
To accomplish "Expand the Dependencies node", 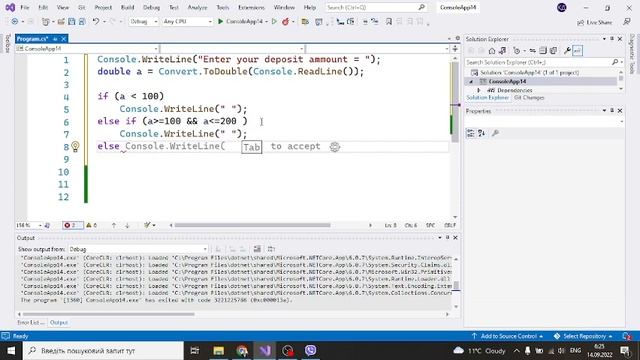I will click(479, 90).
